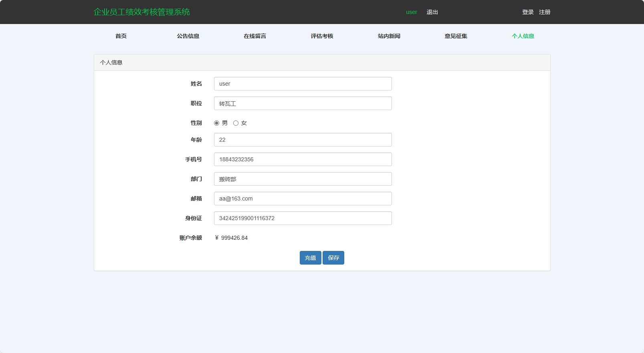Open 站内新闻 section
Viewport: 644px width, 353px height.
pos(389,36)
